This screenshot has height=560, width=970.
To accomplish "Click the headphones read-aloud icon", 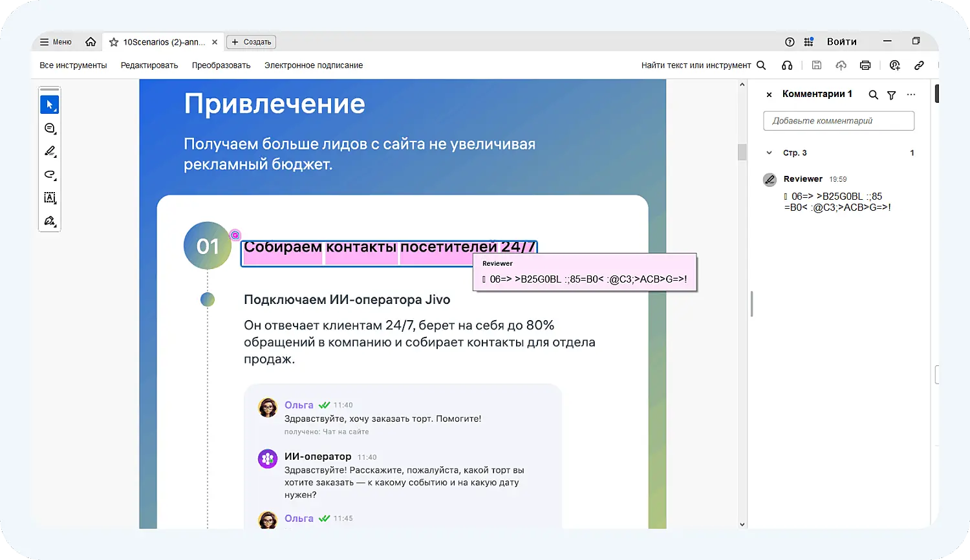I will tap(787, 65).
